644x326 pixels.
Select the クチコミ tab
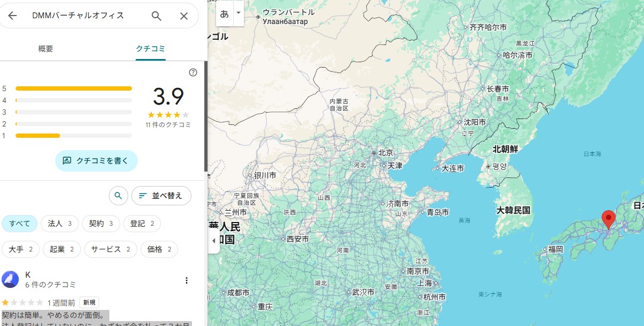150,49
